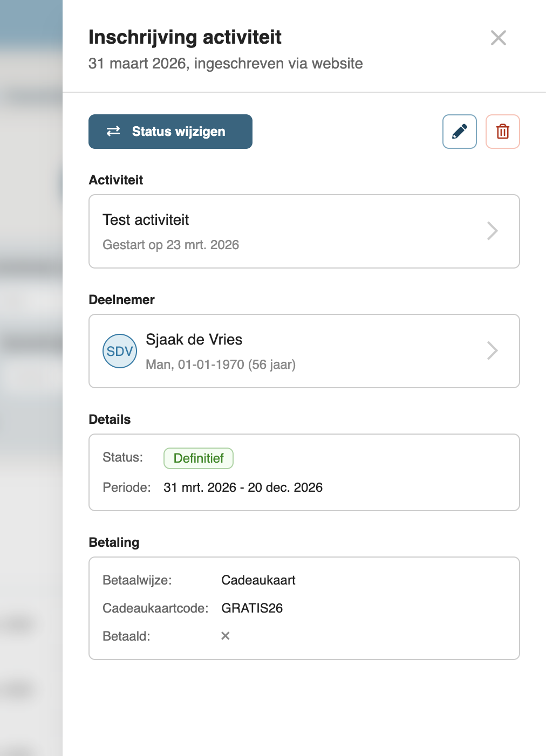The height and width of the screenshot is (756, 546).
Task: Click the Definitief status badge
Action: [199, 458]
